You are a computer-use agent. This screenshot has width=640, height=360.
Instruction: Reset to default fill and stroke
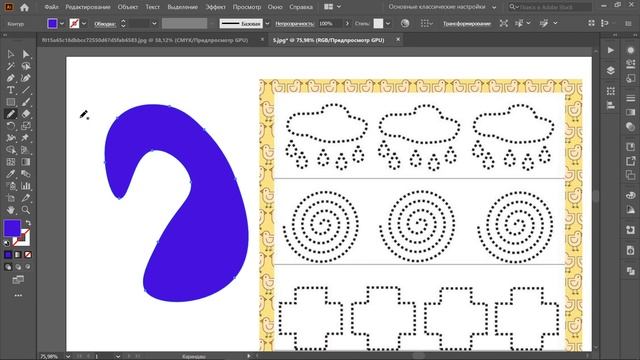[x=7, y=243]
